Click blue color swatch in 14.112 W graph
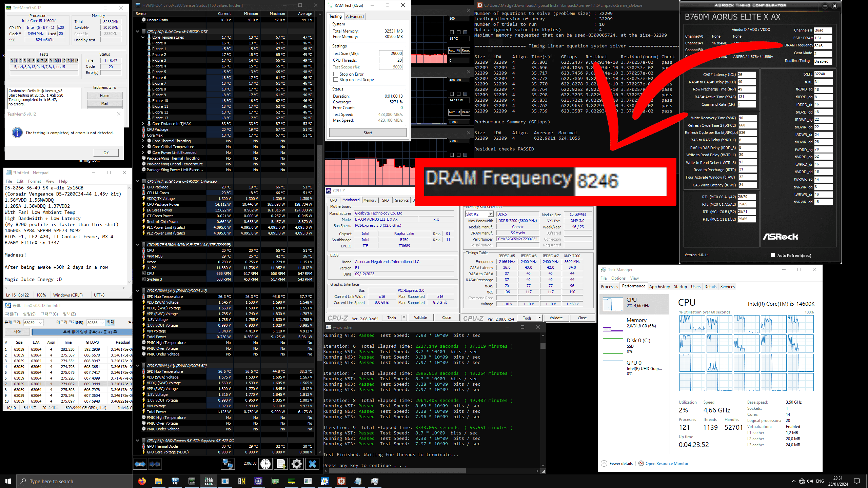The image size is (868, 488). coord(465,94)
